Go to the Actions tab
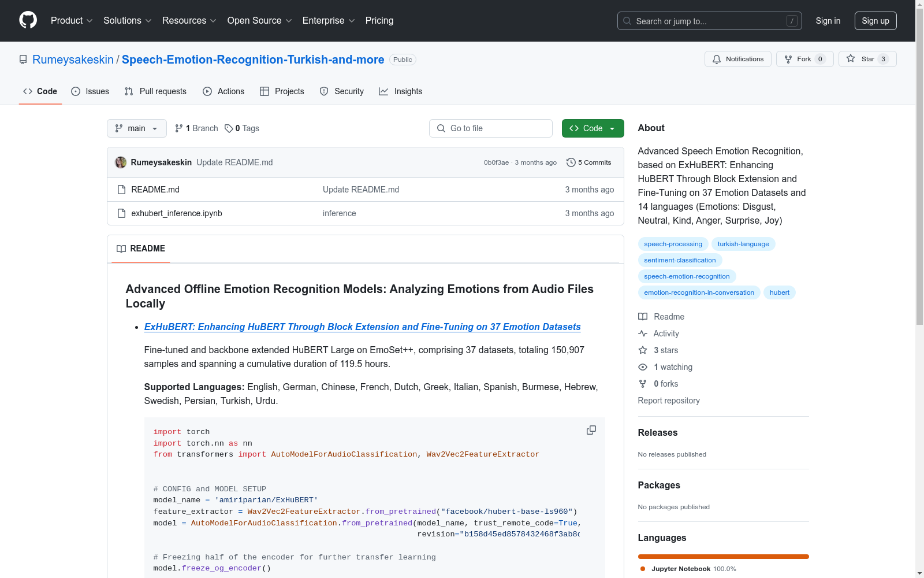The height and width of the screenshot is (578, 924). (x=223, y=91)
